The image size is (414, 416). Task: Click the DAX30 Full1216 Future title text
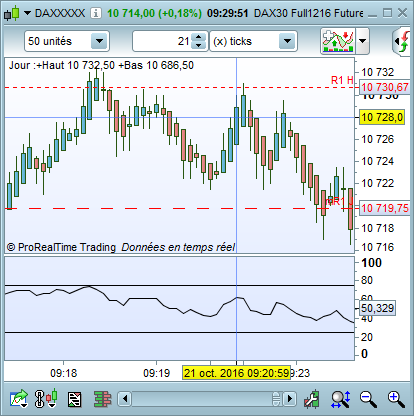[x=309, y=13]
